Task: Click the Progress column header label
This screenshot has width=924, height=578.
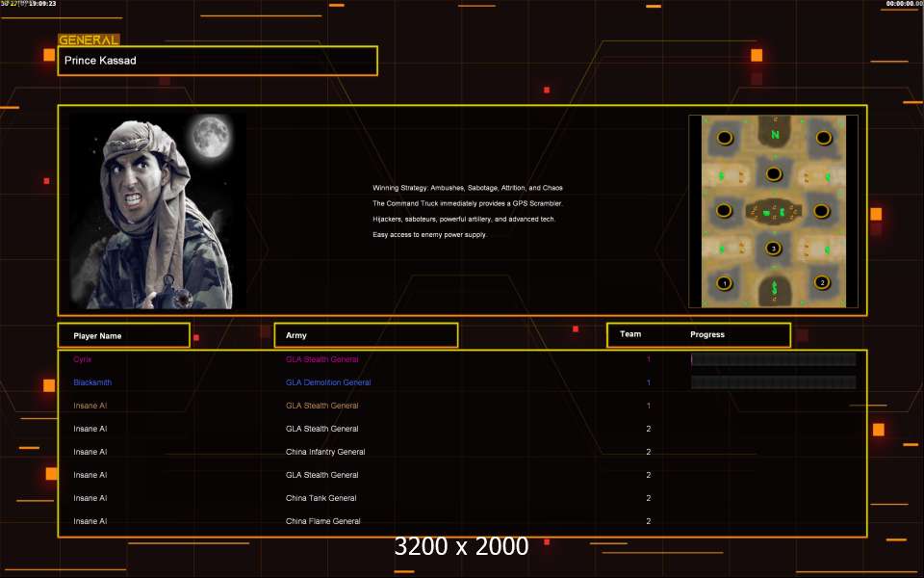Action: coord(707,334)
